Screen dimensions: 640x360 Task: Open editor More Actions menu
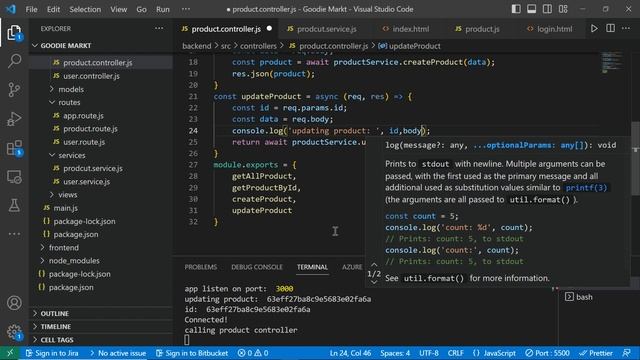tap(626, 29)
